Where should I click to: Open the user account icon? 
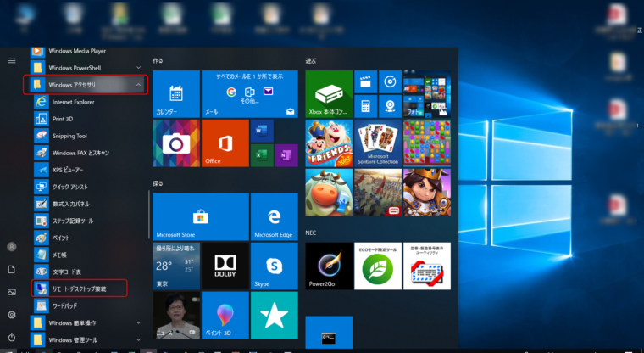click(x=12, y=247)
